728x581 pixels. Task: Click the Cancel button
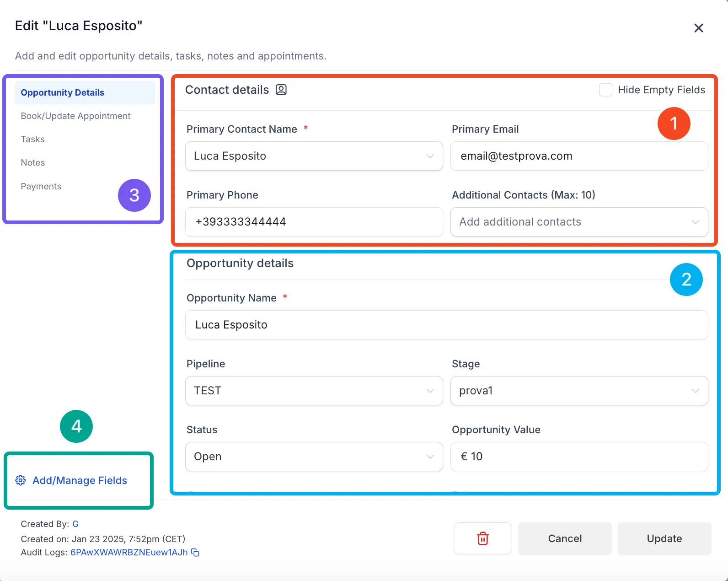(565, 538)
